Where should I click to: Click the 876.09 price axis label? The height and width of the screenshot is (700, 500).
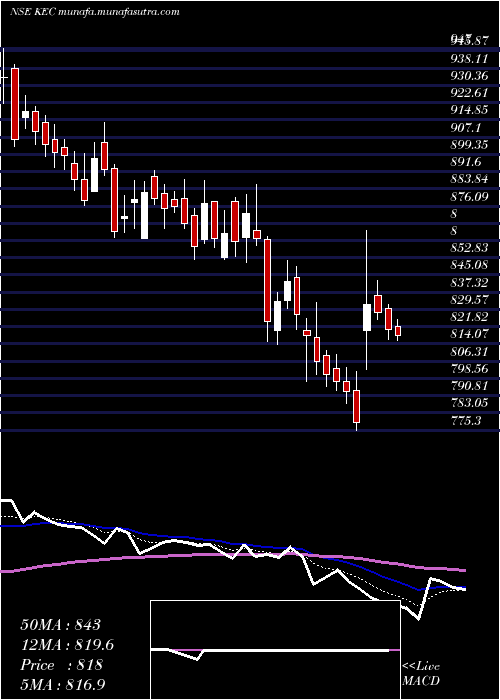pos(469,196)
